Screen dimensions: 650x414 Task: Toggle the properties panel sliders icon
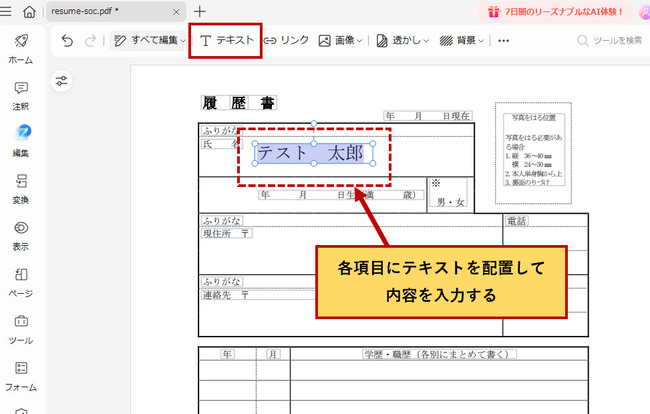[x=61, y=81]
